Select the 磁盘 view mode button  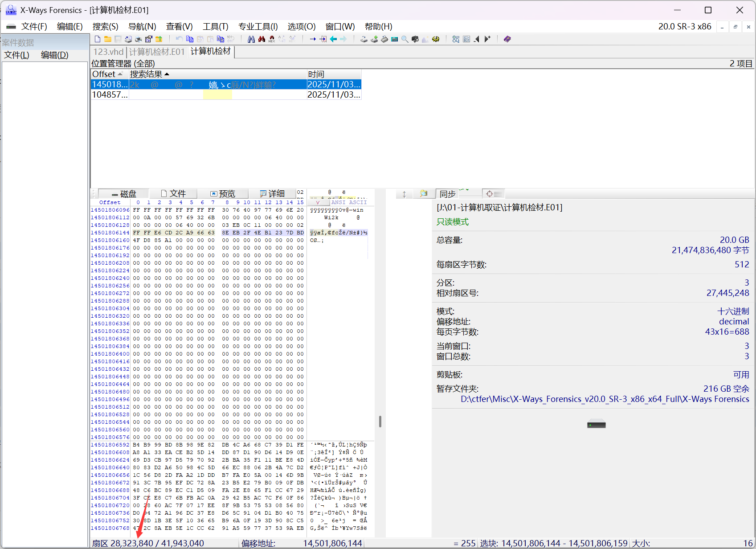click(x=124, y=194)
